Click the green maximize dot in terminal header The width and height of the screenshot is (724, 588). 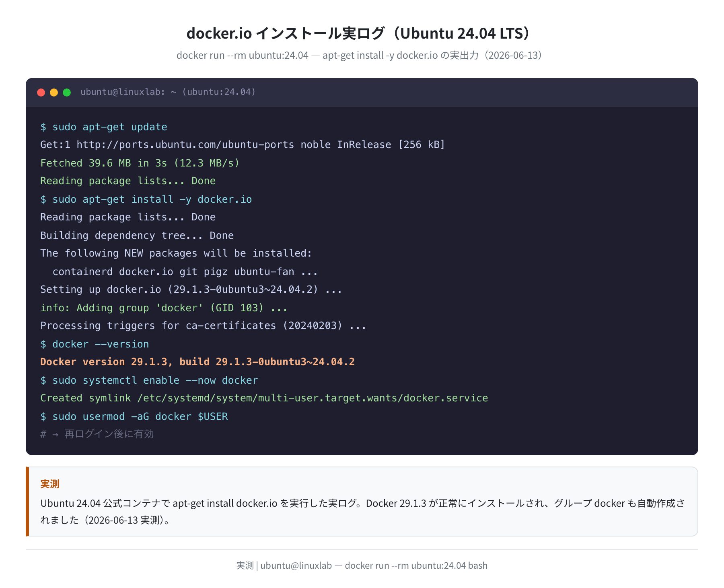[67, 93]
